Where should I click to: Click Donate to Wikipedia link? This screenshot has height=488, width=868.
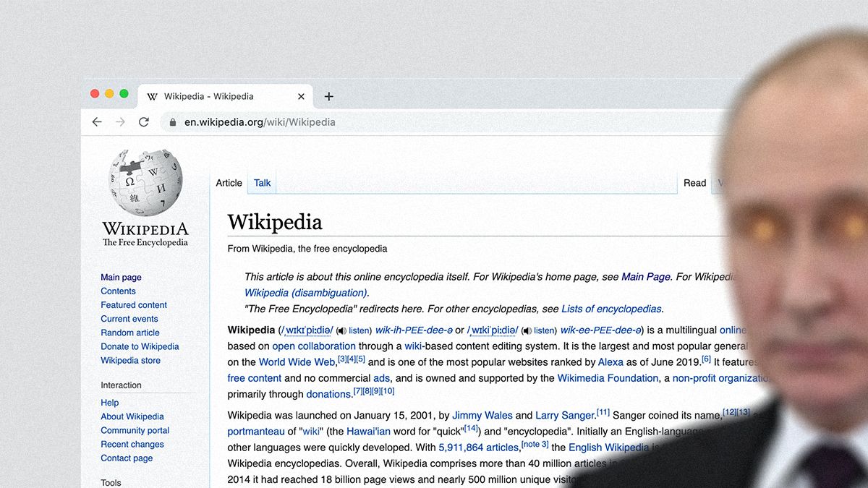(140, 346)
